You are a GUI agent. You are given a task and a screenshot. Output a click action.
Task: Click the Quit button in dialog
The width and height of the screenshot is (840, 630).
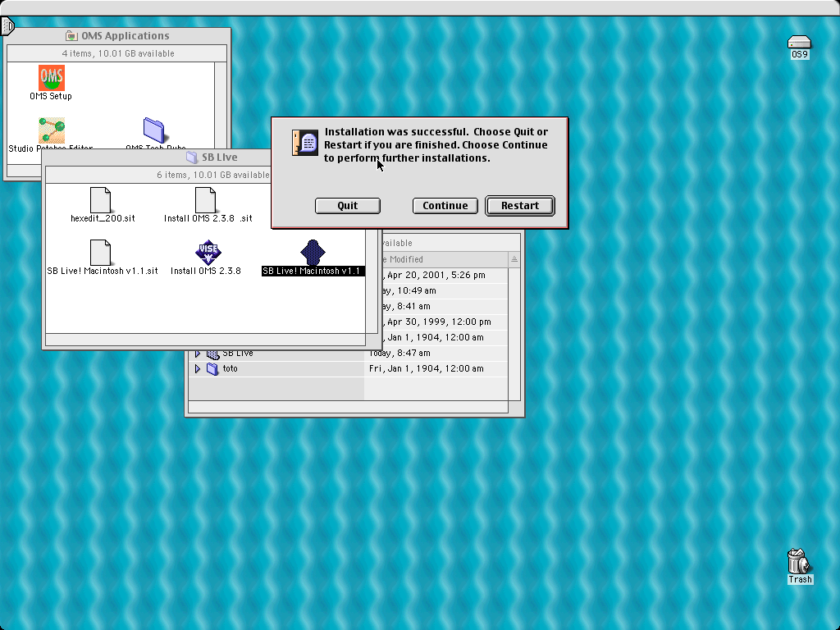348,206
